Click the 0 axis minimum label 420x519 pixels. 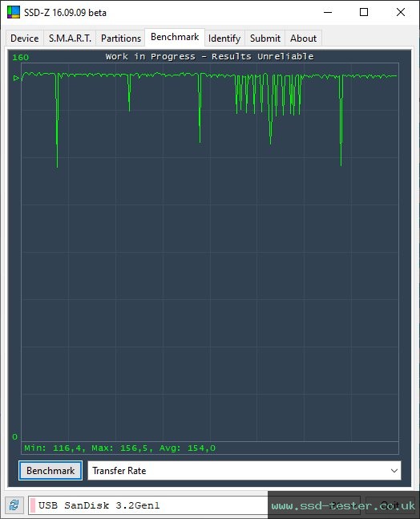[x=14, y=436]
